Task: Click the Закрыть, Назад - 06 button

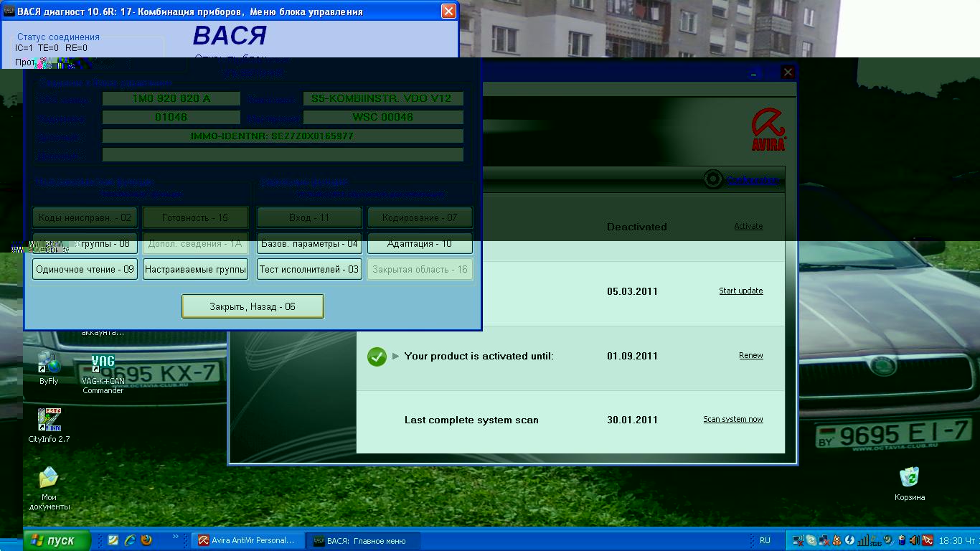Action: click(x=253, y=306)
